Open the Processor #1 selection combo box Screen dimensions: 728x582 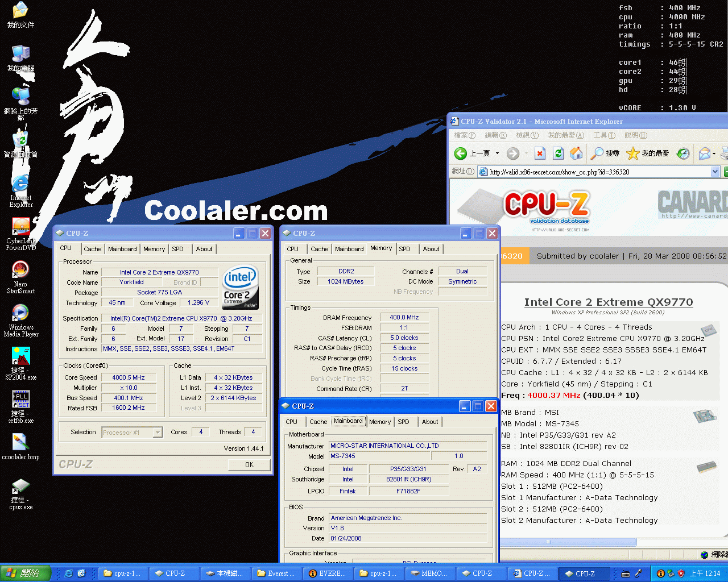[x=132, y=433]
